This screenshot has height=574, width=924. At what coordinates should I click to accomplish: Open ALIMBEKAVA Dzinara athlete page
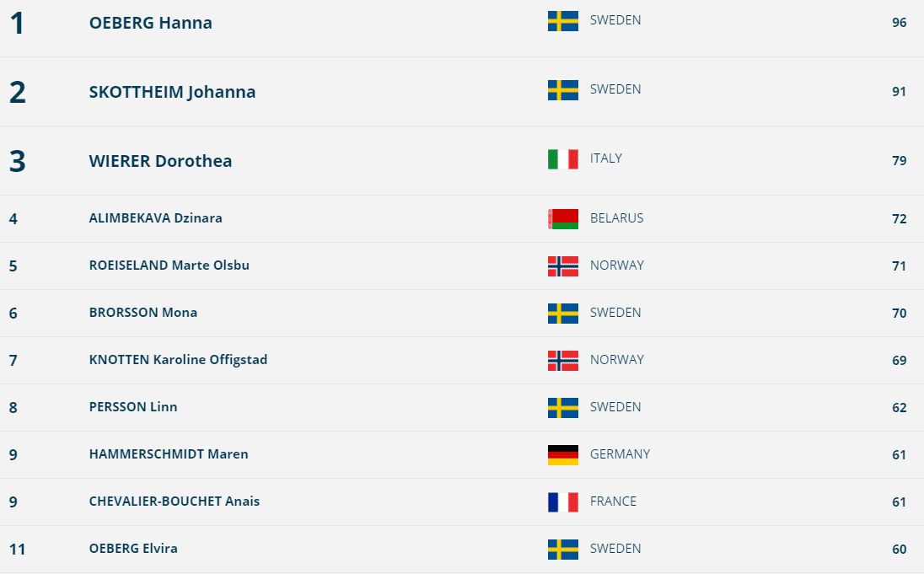[155, 218]
